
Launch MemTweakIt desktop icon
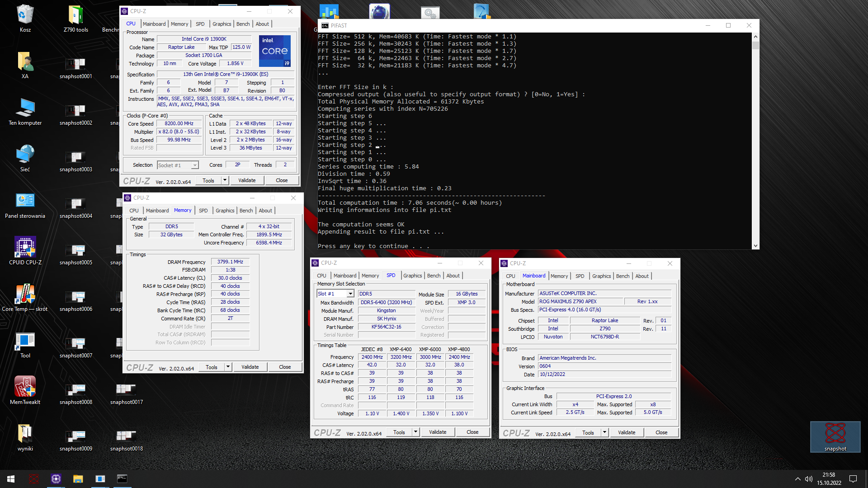point(25,391)
